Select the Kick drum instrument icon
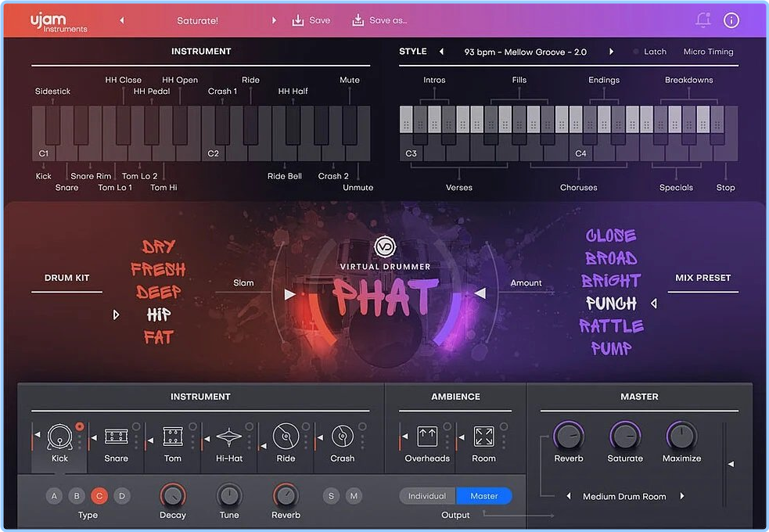This screenshot has width=769, height=532. pyautogui.click(x=59, y=436)
